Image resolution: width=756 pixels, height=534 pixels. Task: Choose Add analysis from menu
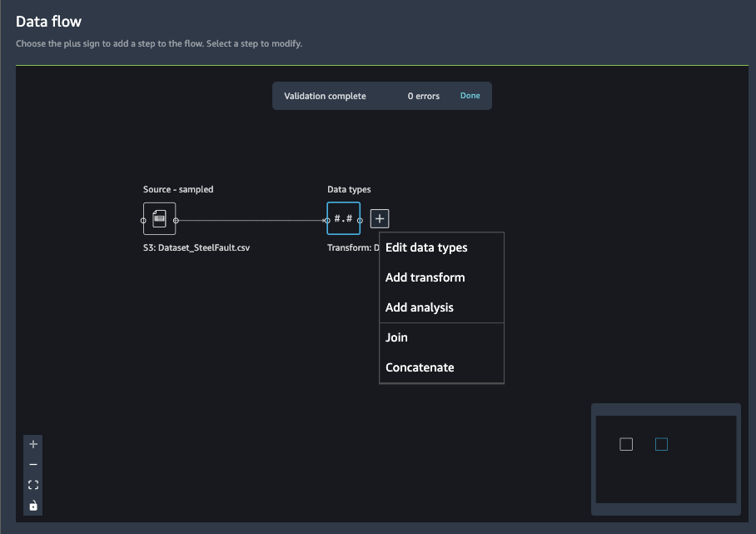click(x=441, y=307)
